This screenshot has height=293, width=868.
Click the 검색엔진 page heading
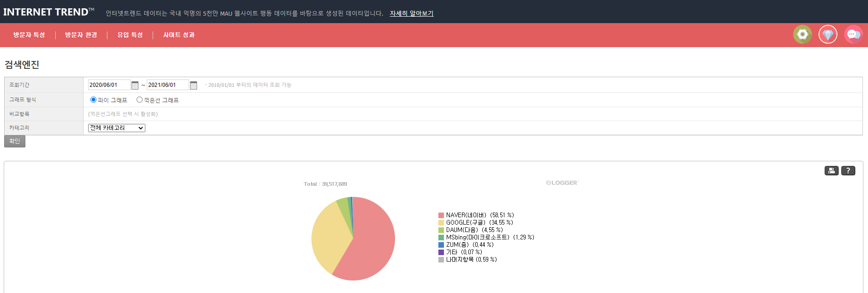pyautogui.click(x=22, y=65)
